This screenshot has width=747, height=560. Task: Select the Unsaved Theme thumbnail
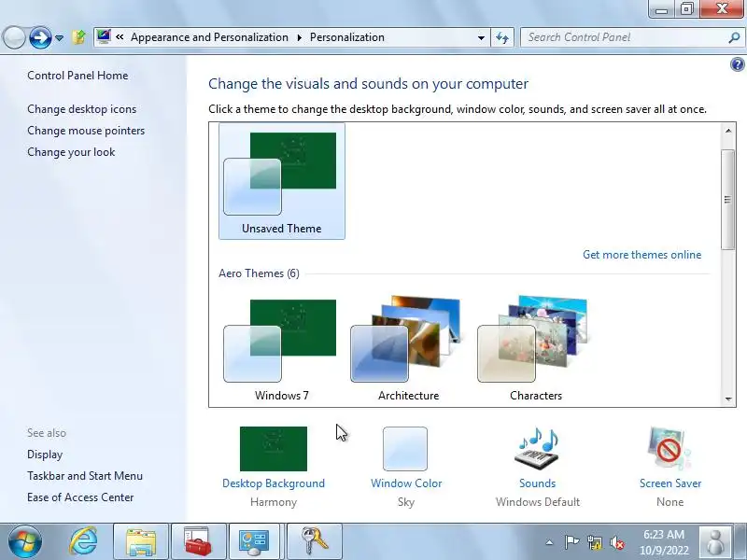282,181
